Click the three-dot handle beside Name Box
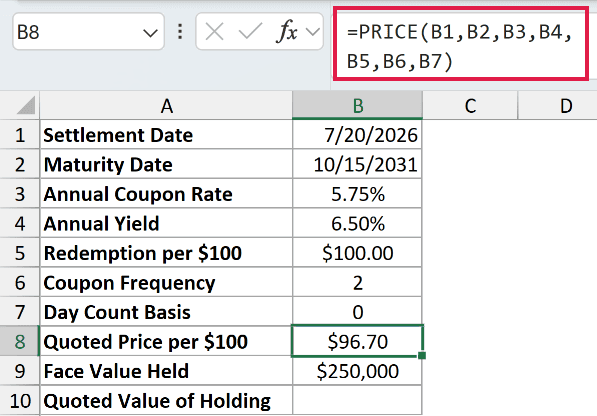Screen dimensions: 597x416 (180, 32)
